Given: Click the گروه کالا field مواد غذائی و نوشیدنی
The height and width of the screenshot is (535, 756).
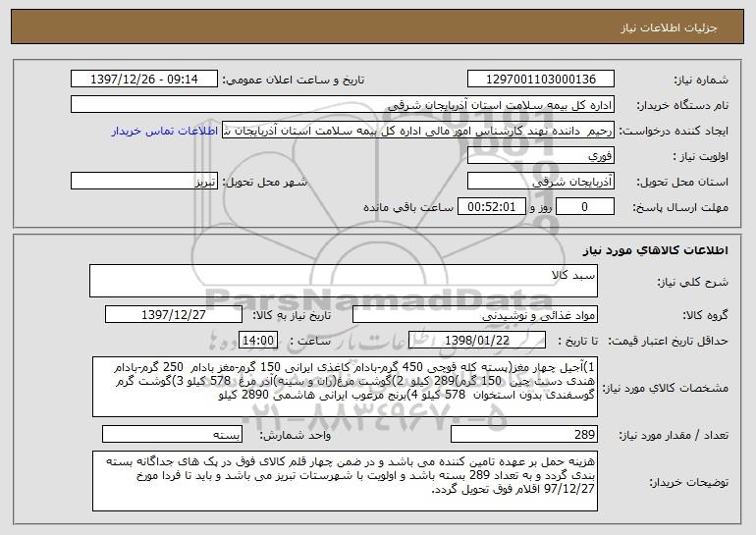Looking at the screenshot, I should tap(475, 315).
